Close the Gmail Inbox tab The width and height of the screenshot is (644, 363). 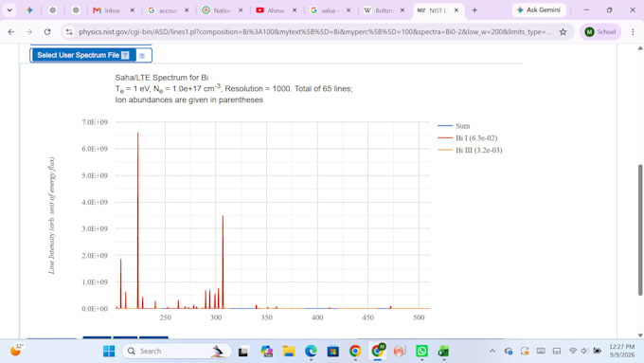coord(133,10)
